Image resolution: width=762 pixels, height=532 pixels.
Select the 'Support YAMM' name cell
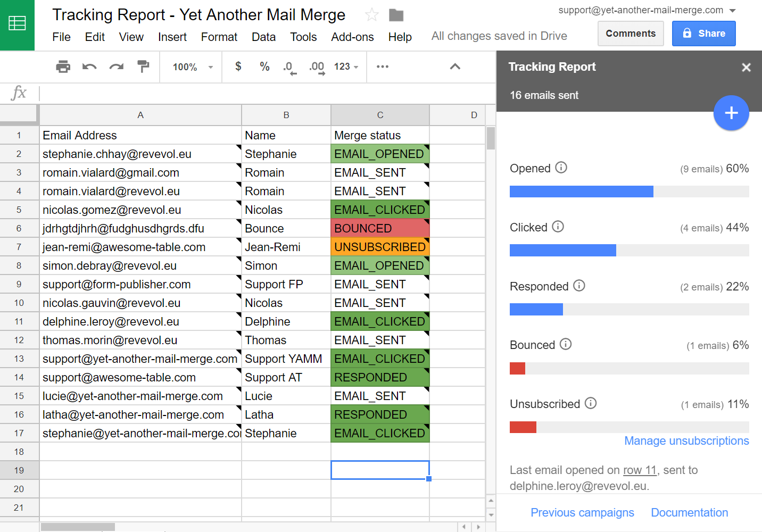[286, 359]
